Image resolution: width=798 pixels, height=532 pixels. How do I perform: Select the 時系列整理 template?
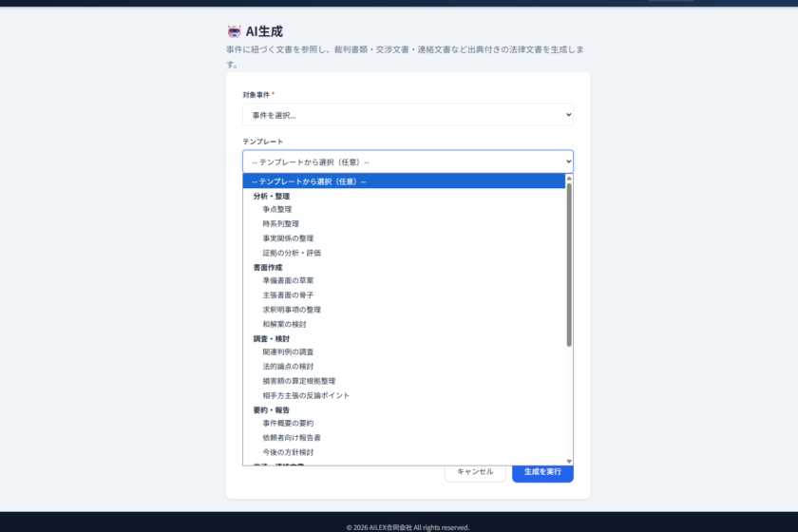280,223
